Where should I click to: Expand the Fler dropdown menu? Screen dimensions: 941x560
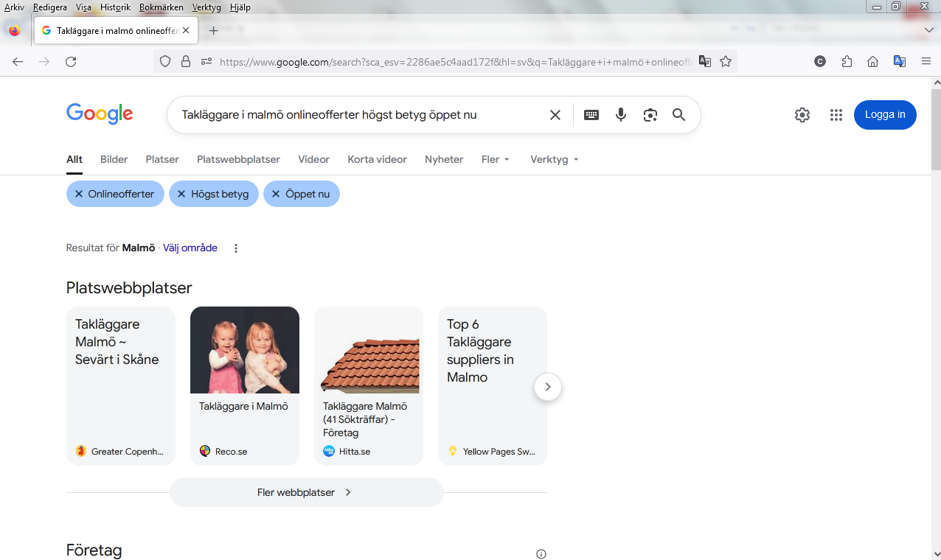[496, 159]
